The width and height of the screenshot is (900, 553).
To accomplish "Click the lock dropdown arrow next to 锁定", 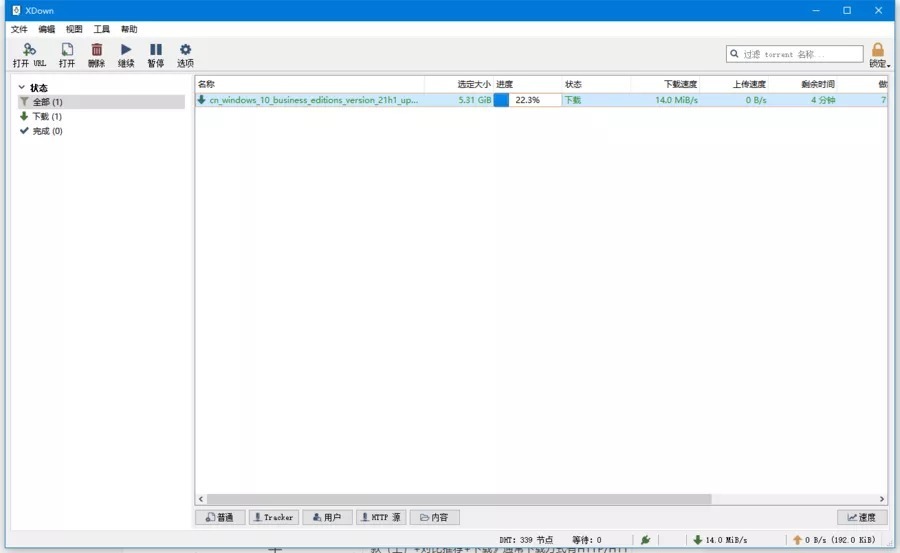I will click(x=889, y=65).
